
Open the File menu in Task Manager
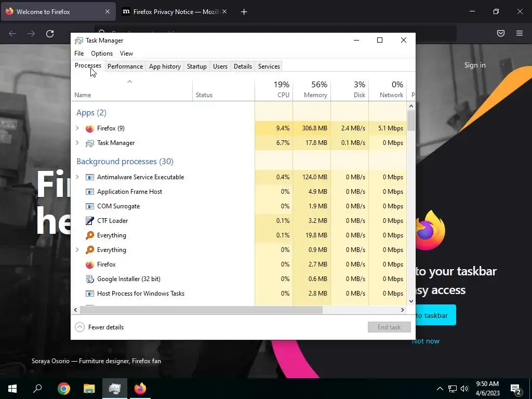[x=79, y=54]
